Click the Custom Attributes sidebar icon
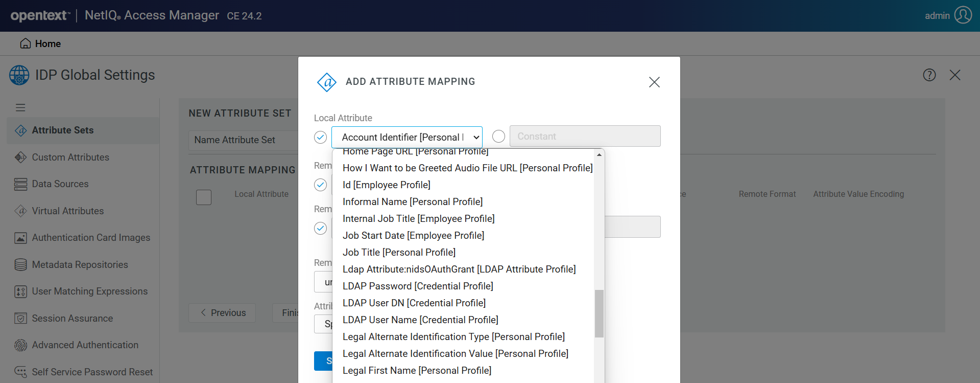Image resolution: width=980 pixels, height=383 pixels. (21, 157)
